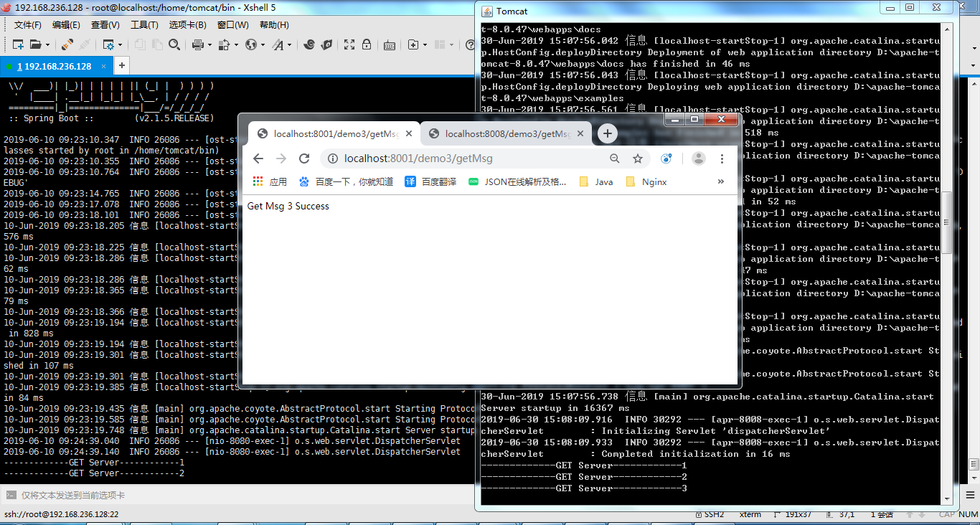Click the Xshell full screen icon
Image resolution: width=980 pixels, height=525 pixels.
(349, 44)
